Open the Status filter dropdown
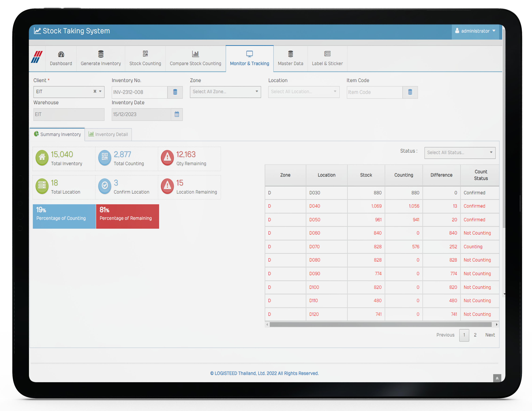 (460, 153)
